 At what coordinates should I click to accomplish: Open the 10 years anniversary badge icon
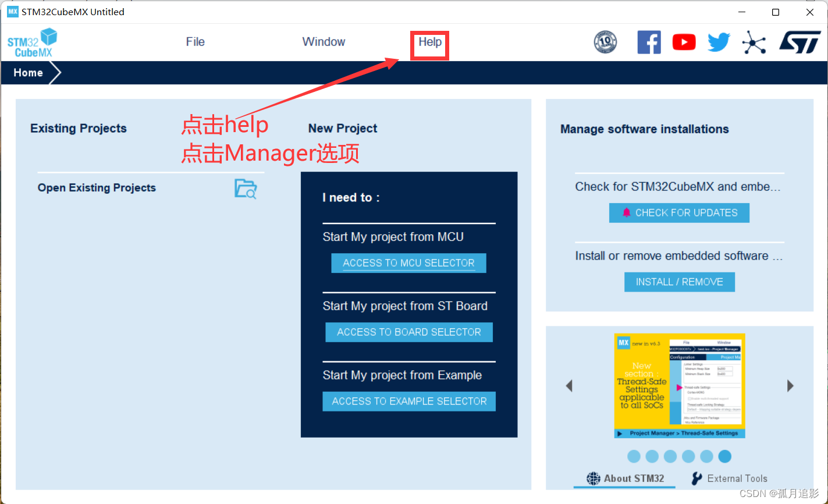tap(605, 42)
